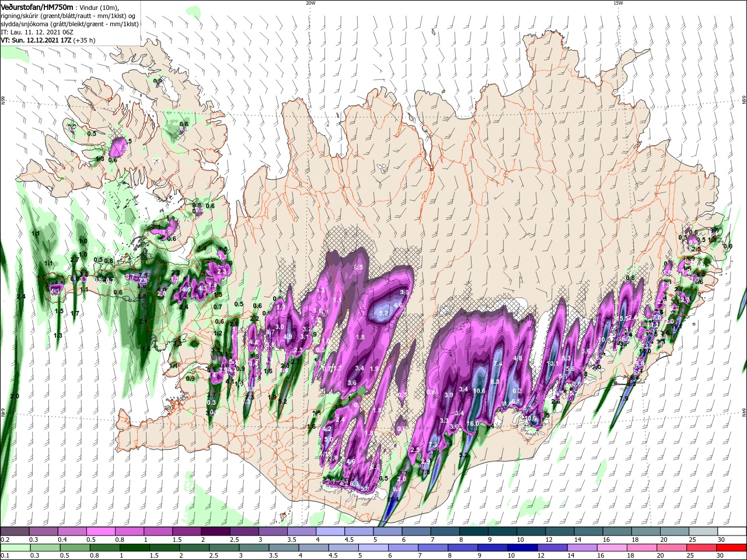Viewport: 747px width, 560px height.
Task: Click the 20W longitude label
Action: pos(310,3)
